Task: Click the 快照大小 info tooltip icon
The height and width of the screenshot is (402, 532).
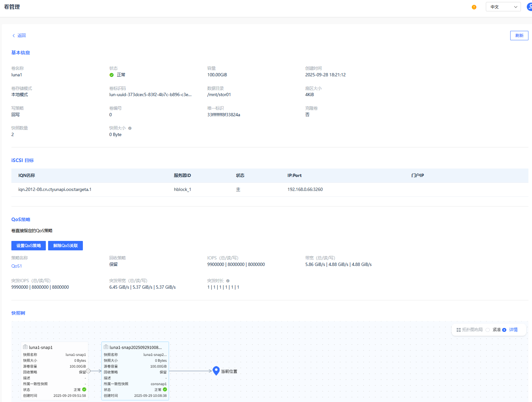Action: (x=130, y=128)
